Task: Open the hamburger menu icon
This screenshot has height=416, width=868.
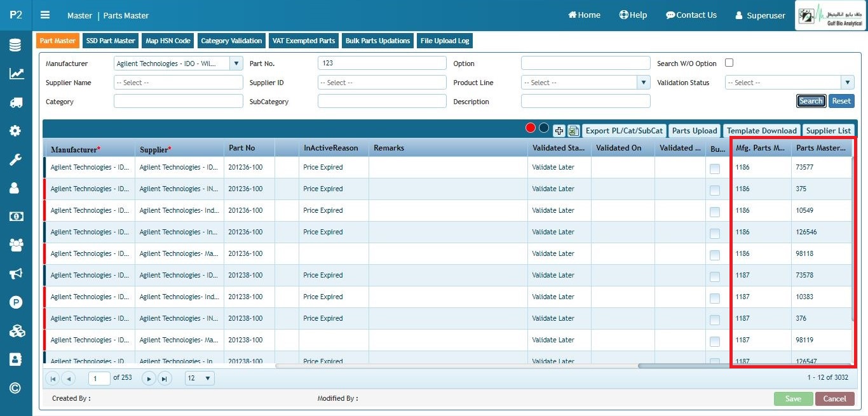Action: (x=45, y=15)
